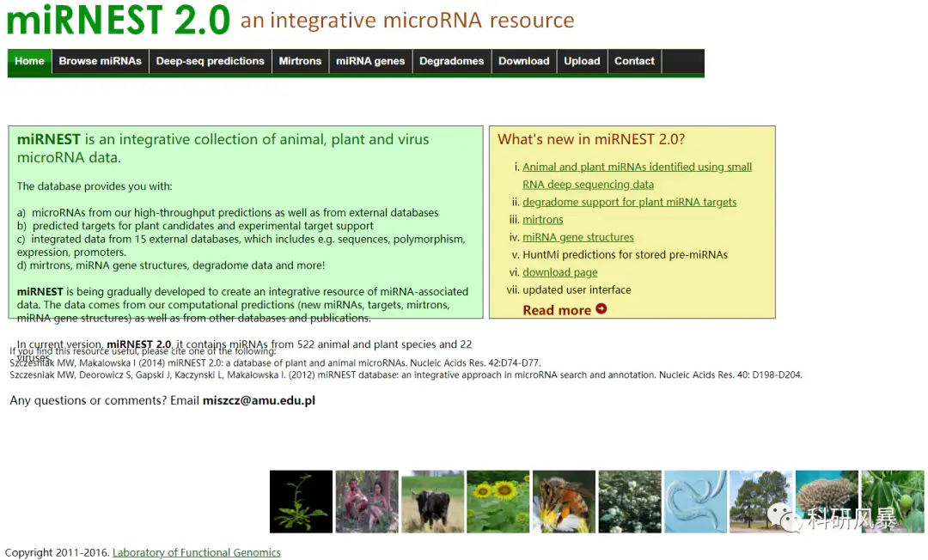This screenshot has width=928, height=560.
Task: Click the email address miszcz@amu.edu.pl
Action: pyautogui.click(x=259, y=400)
